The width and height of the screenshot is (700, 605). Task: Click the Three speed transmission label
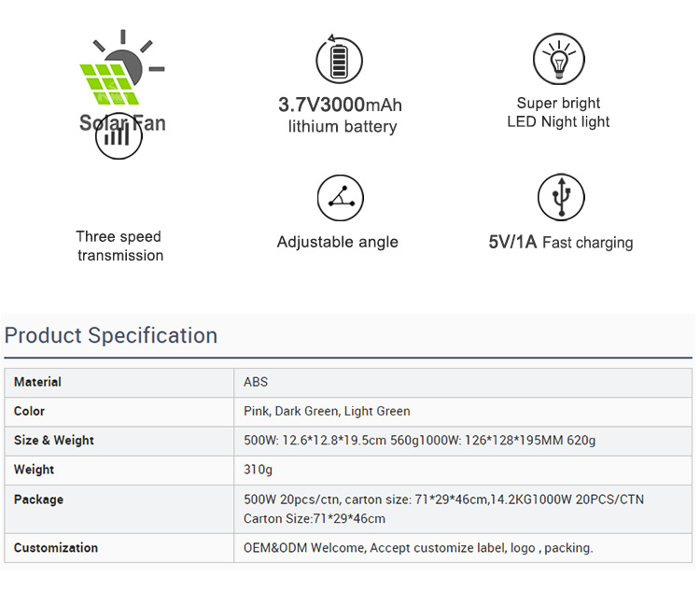(119, 246)
